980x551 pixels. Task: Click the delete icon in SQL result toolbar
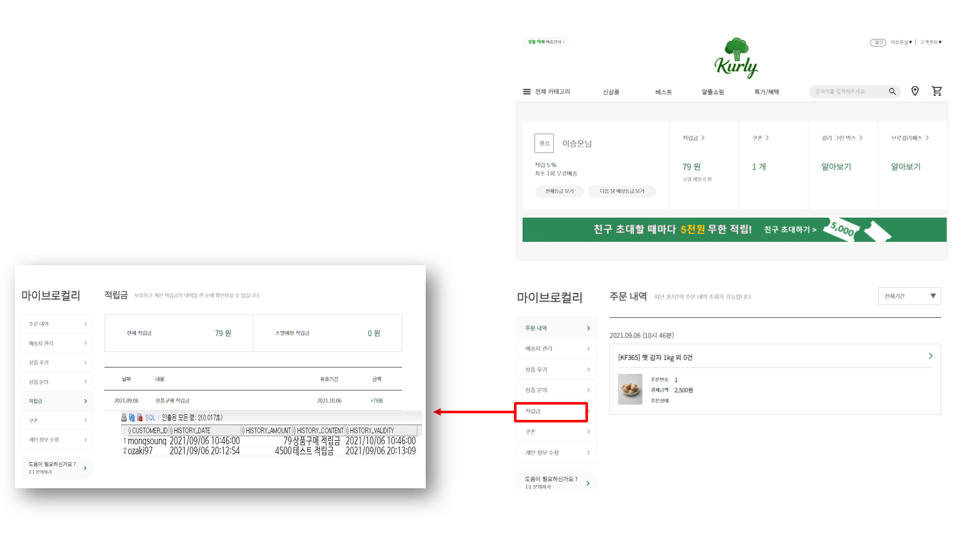click(x=139, y=417)
